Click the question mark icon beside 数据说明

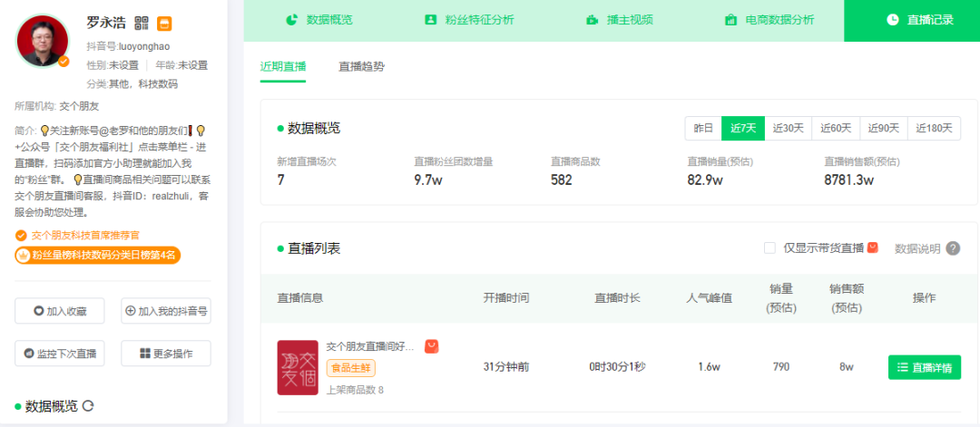click(x=953, y=248)
